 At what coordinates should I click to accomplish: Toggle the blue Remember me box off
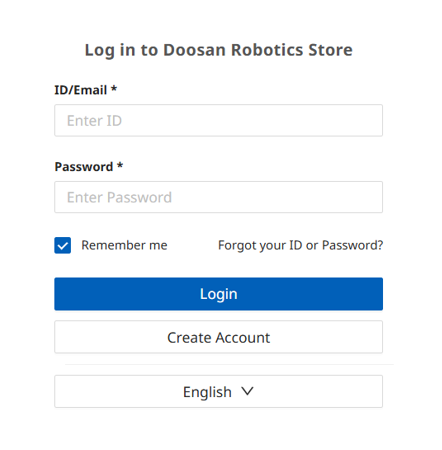tap(63, 246)
